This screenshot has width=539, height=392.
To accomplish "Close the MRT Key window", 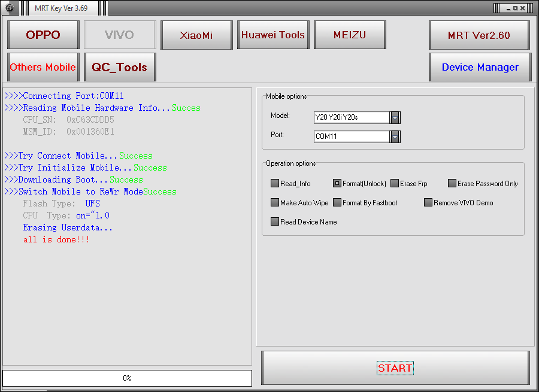I will point(522,8).
